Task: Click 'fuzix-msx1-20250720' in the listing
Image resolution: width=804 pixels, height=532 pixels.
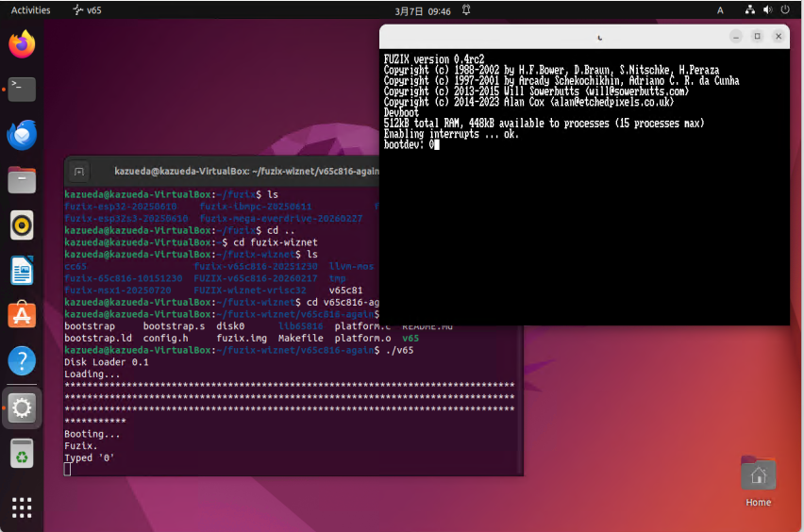Action: pyautogui.click(x=117, y=291)
